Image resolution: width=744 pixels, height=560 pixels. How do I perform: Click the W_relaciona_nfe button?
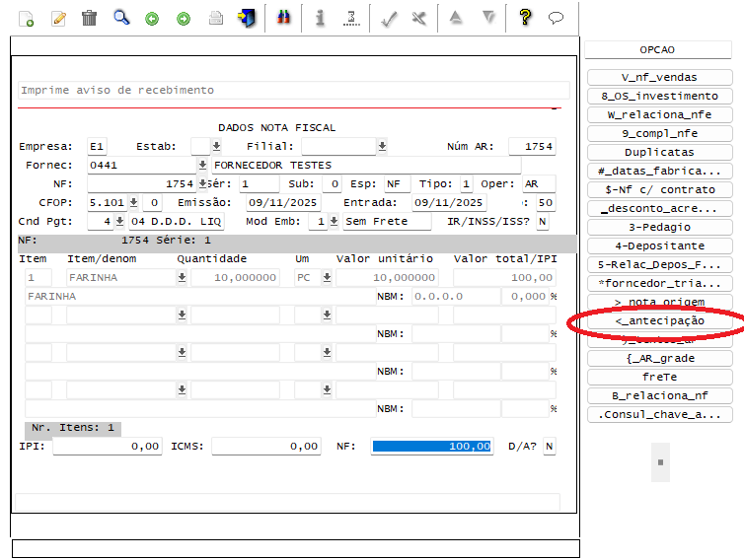[659, 114]
